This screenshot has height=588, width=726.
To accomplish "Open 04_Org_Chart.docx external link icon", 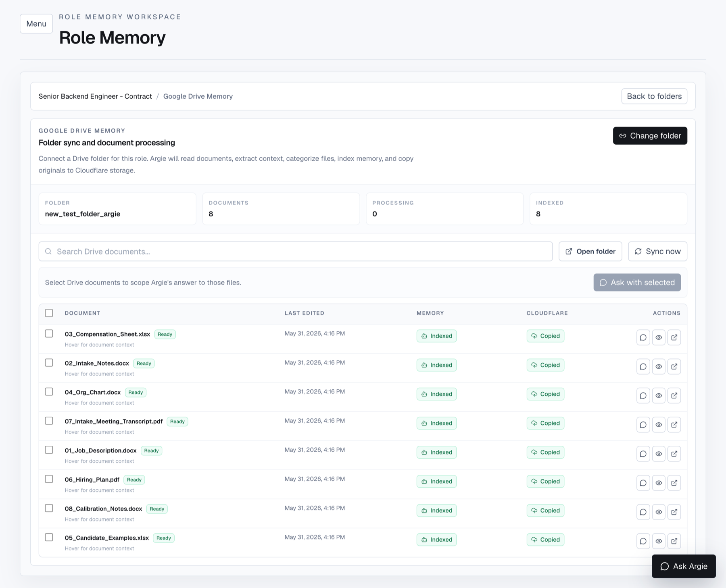I will [x=674, y=395].
